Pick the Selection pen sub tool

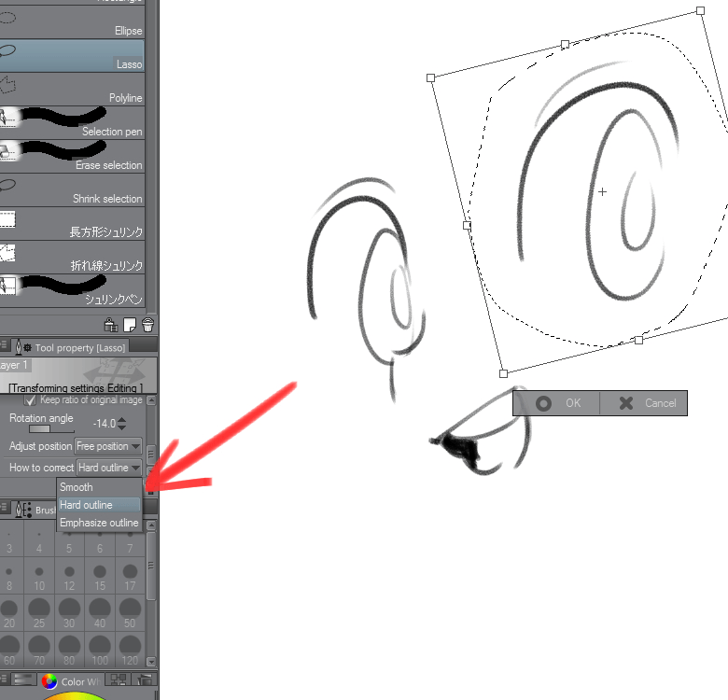point(73,123)
